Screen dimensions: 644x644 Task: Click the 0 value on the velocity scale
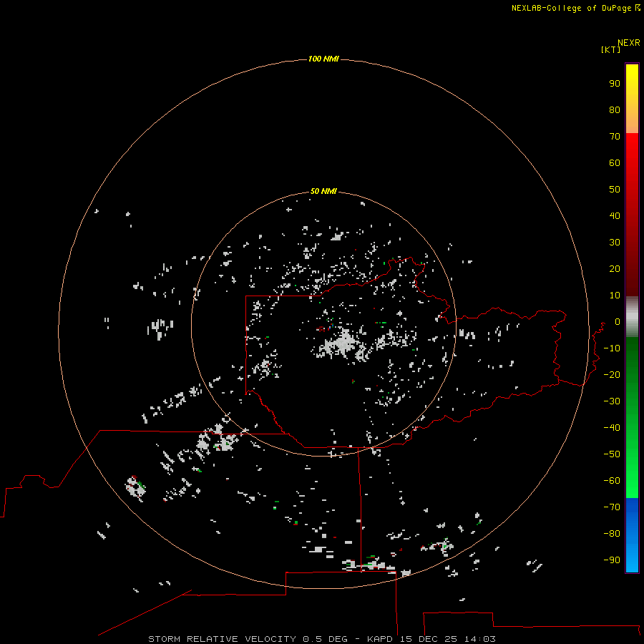point(617,321)
